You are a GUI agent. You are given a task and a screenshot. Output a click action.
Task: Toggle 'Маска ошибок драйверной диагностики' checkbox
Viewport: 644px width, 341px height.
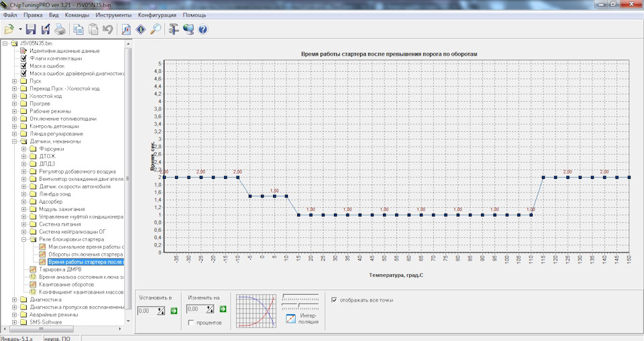click(23, 74)
